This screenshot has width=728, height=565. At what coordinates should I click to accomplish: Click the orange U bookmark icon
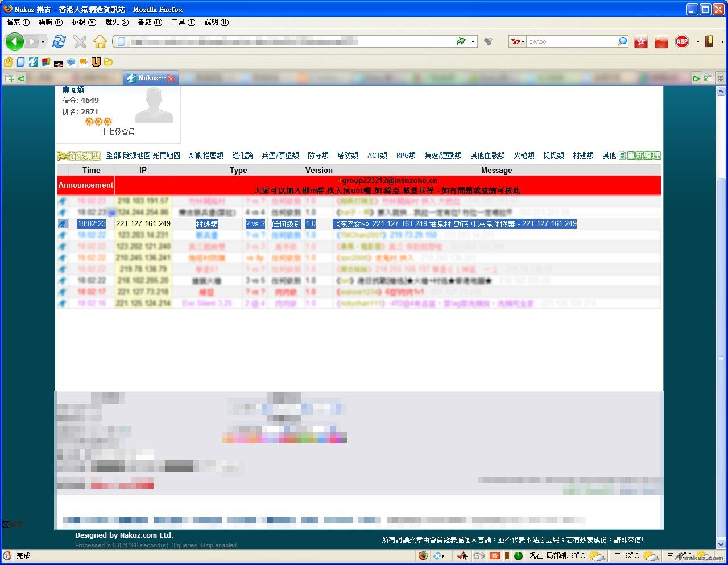(96, 62)
